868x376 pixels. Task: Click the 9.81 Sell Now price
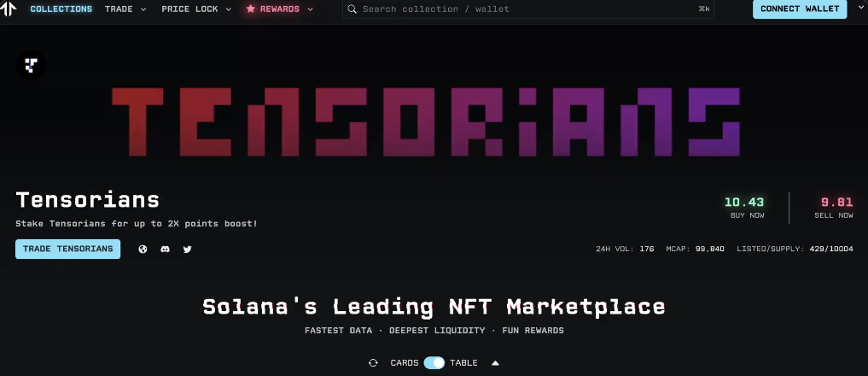tap(837, 203)
